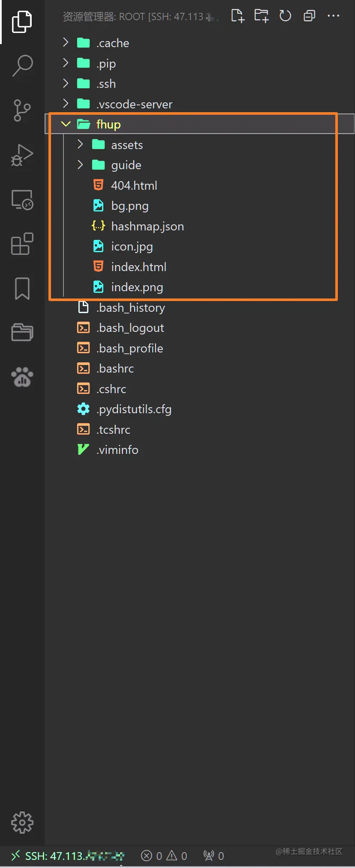Image resolution: width=355 pixels, height=868 pixels.
Task: Open the hashmap.json file
Action: point(147,226)
